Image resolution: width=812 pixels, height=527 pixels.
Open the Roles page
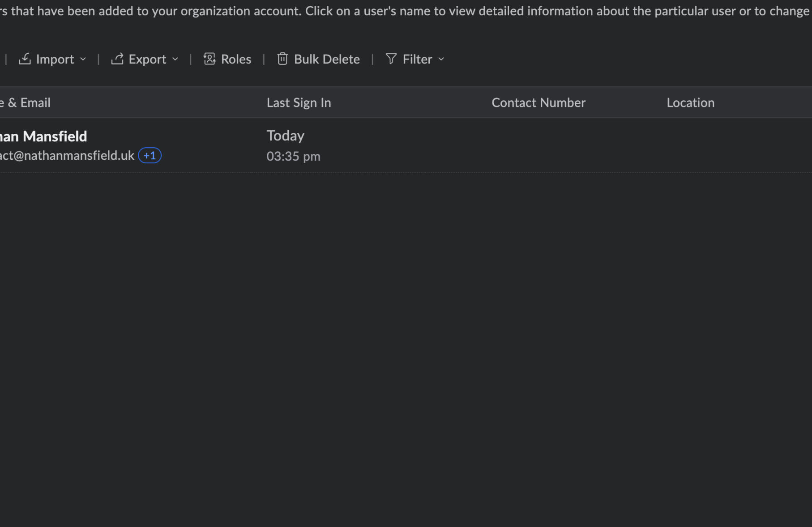(x=236, y=59)
